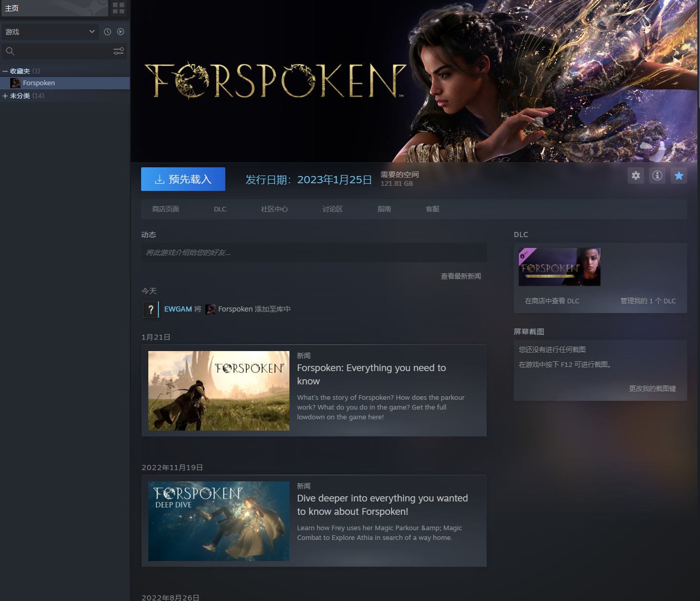Open 'Forspoken: Everything you need to know' headline

[372, 375]
